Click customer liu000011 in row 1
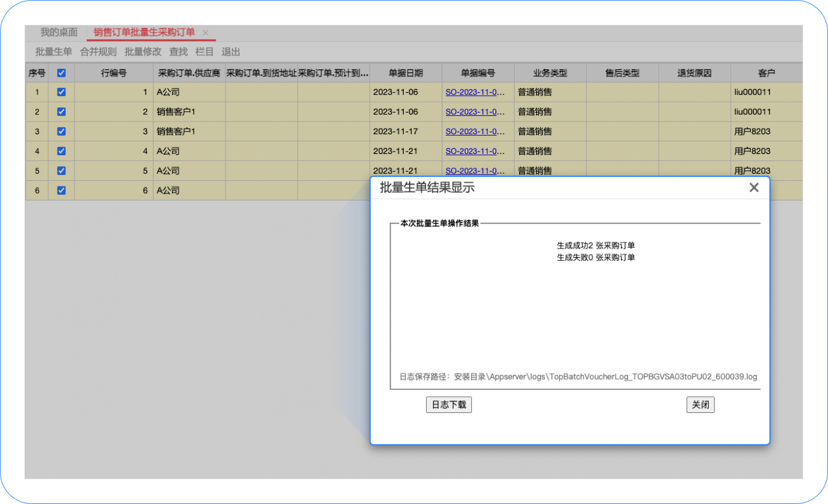 (x=753, y=92)
